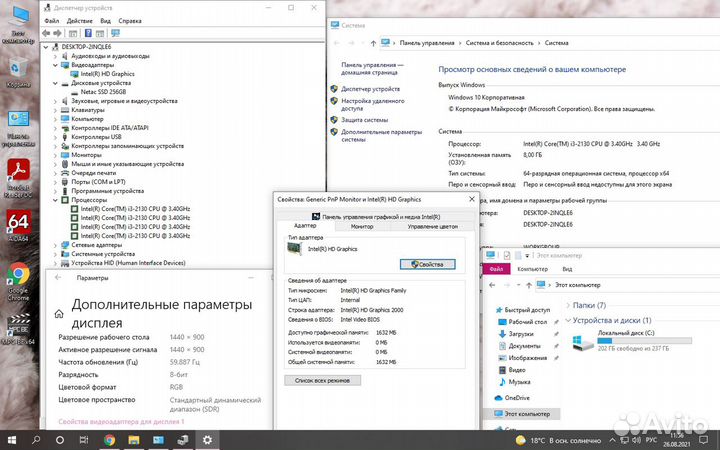Open the notification center icon on the taskbar
The image size is (720, 450).
(x=703, y=440)
